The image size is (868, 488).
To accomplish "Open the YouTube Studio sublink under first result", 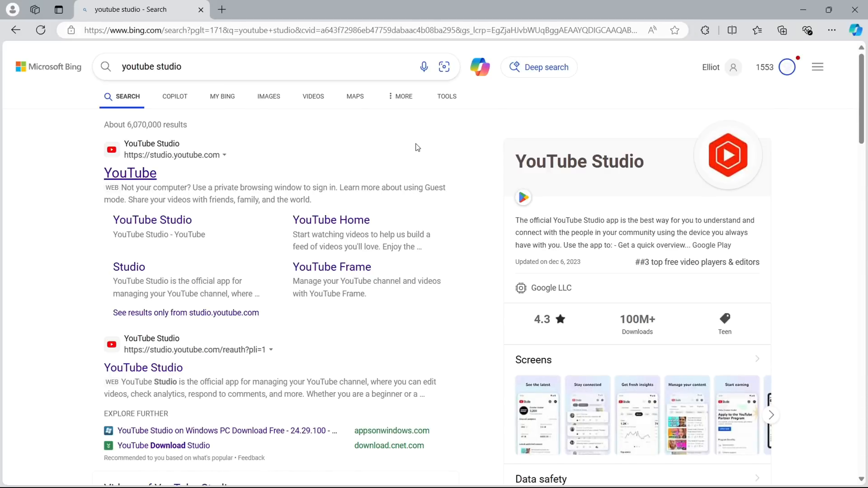I will pos(152,220).
